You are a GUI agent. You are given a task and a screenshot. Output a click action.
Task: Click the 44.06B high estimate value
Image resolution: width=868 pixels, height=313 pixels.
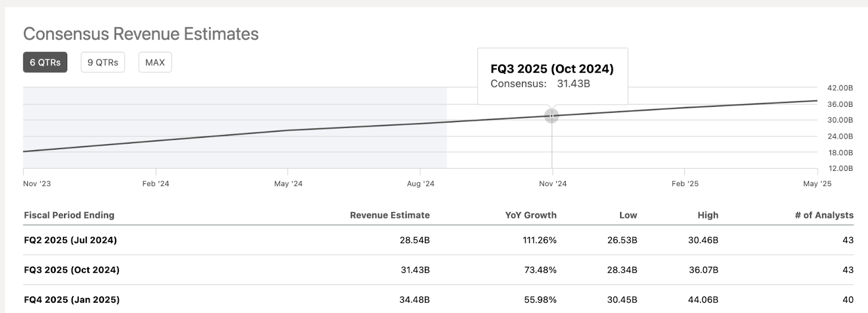point(703,299)
